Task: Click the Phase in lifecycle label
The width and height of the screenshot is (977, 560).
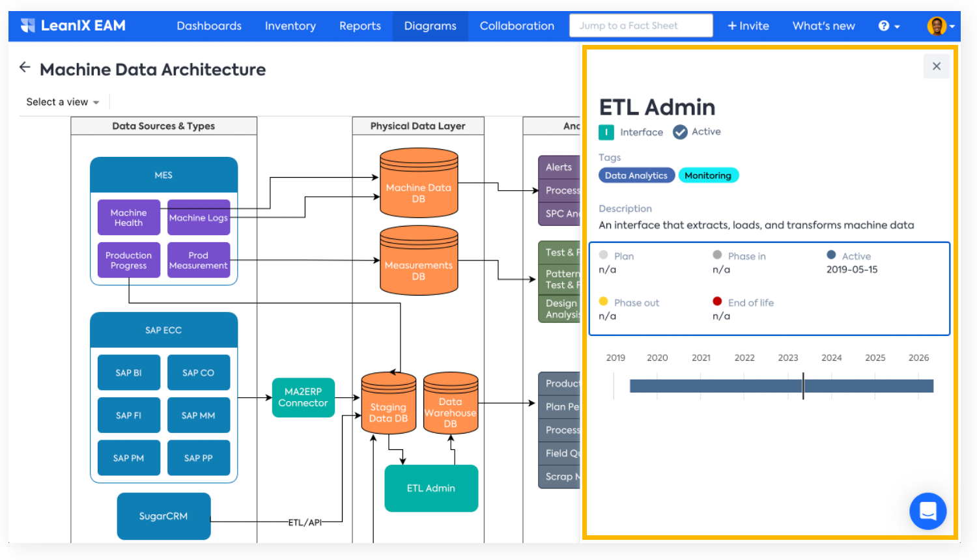Action: coord(747,256)
